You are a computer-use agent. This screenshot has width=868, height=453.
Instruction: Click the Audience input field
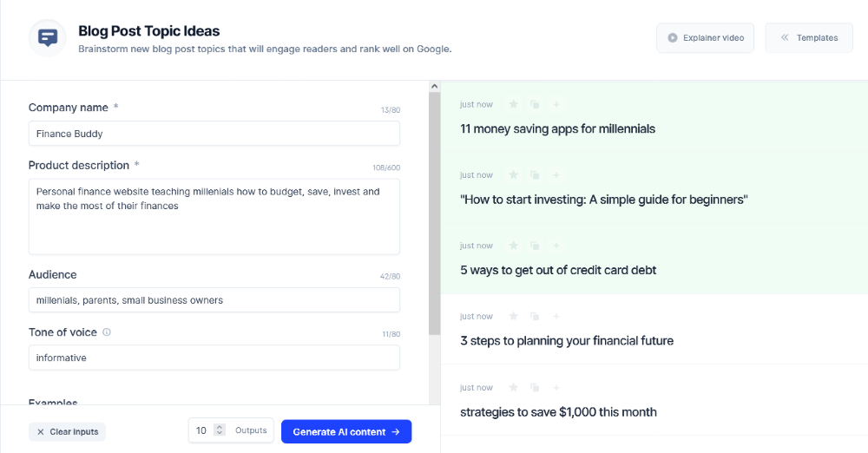click(x=214, y=300)
